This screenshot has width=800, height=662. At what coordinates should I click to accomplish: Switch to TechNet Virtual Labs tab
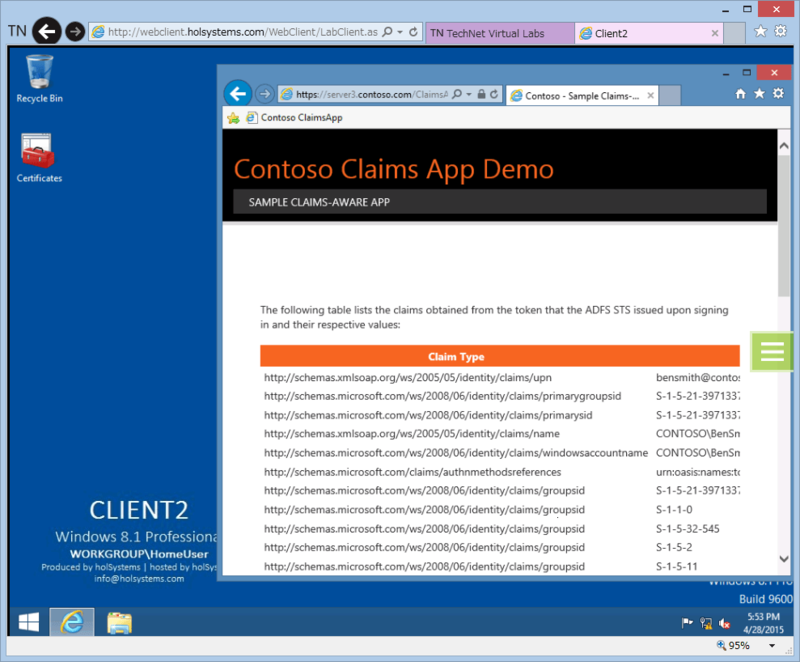point(499,33)
